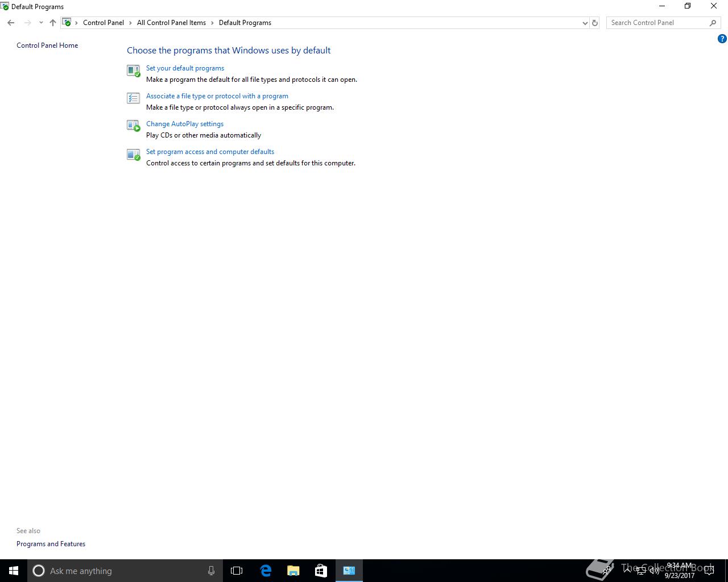
Task: Expand chevron after Control Panel breadcrumb
Action: [130, 23]
